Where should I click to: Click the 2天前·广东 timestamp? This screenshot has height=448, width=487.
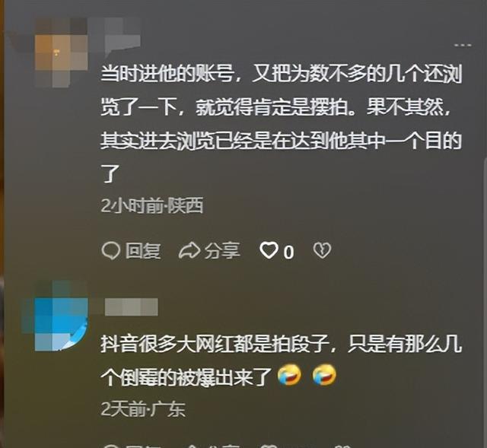click(x=143, y=409)
